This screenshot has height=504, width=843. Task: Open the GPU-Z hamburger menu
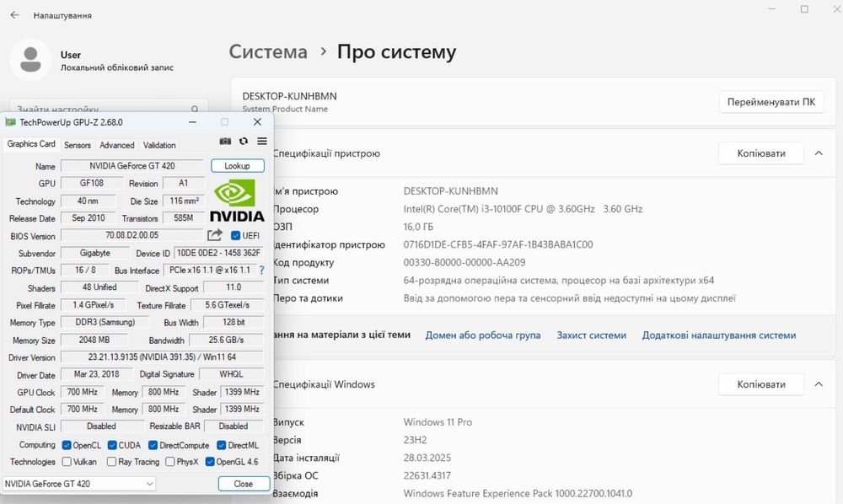[262, 142]
